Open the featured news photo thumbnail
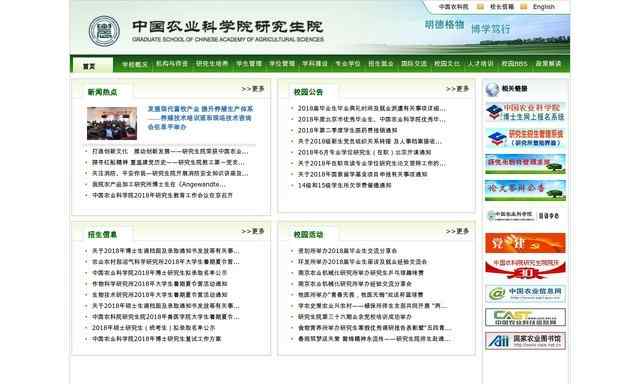 tap(112, 123)
